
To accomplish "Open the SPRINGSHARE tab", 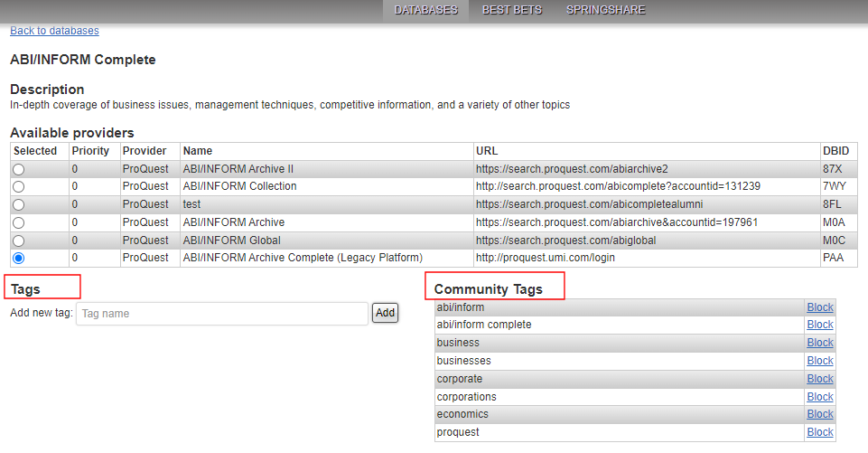I will [x=605, y=10].
